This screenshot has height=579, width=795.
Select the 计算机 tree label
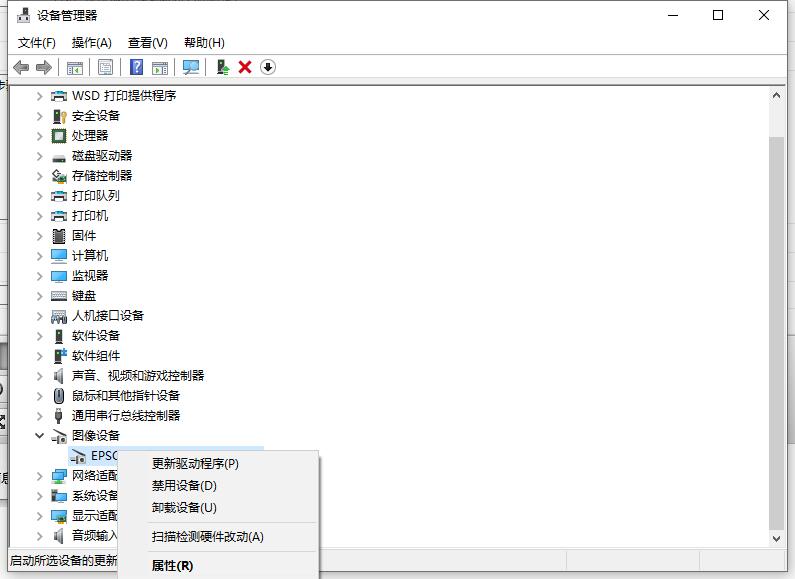coord(90,256)
